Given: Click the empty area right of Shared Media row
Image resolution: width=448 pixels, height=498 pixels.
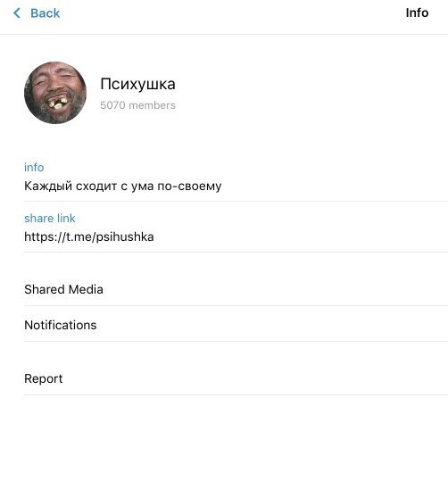Looking at the screenshot, I should pos(276,289).
